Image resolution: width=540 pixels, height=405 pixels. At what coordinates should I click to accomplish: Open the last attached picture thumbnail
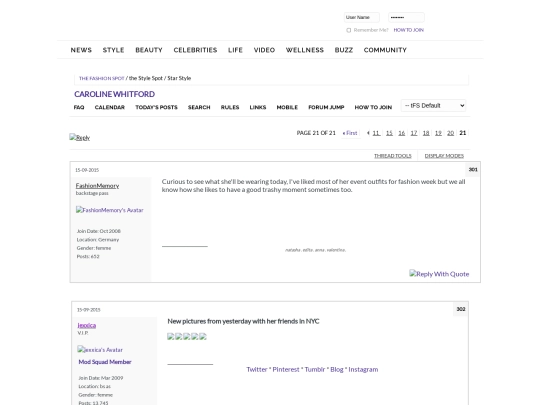[203, 336]
